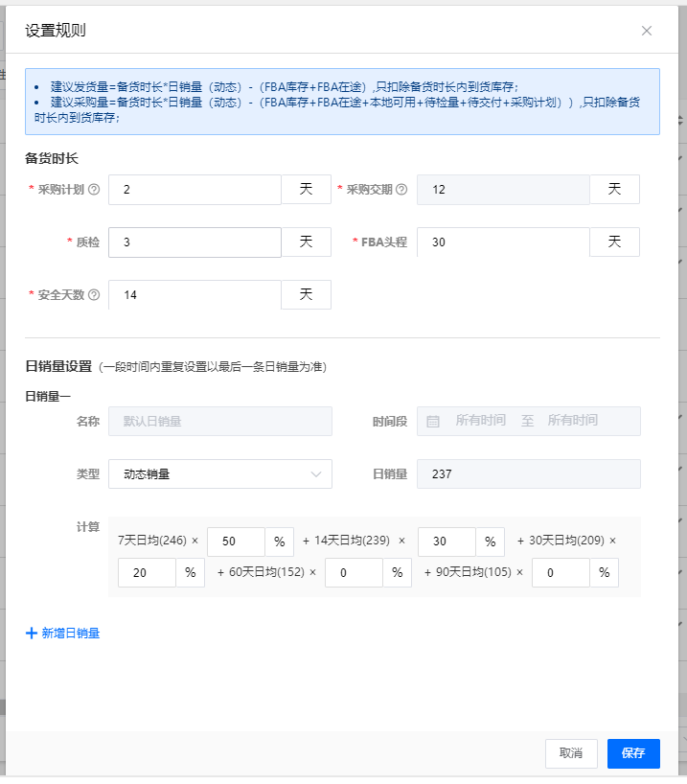
Task: Click the help icon next to 采购交期
Action: [401, 190]
